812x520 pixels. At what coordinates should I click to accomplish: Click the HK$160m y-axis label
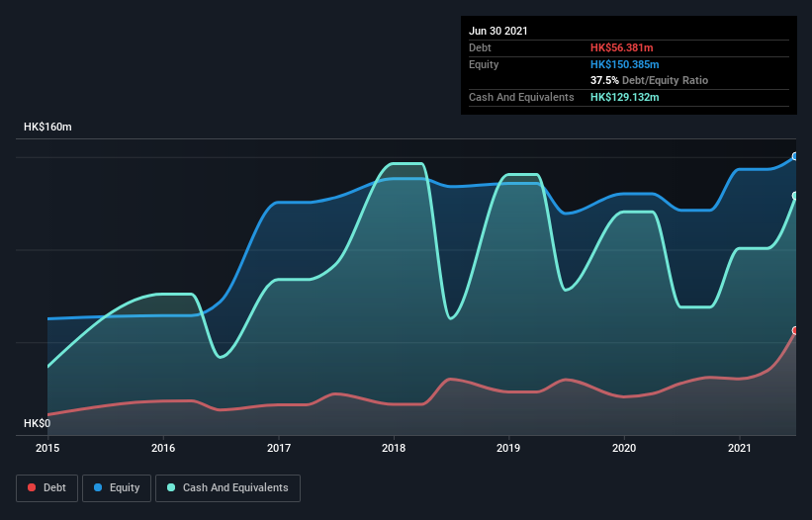(x=47, y=127)
